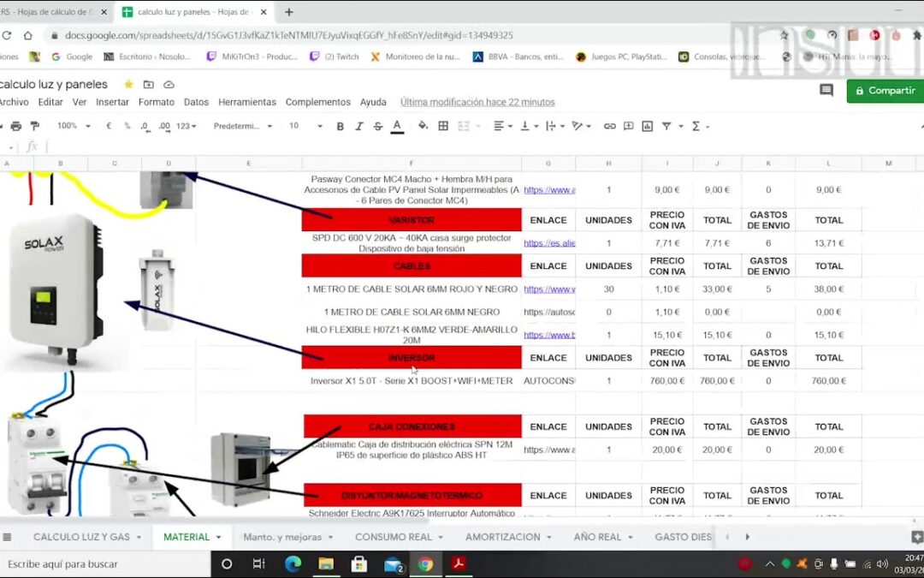Click browser address bar URL
The width and height of the screenshot is (924, 578).
pyautogui.click(x=289, y=35)
